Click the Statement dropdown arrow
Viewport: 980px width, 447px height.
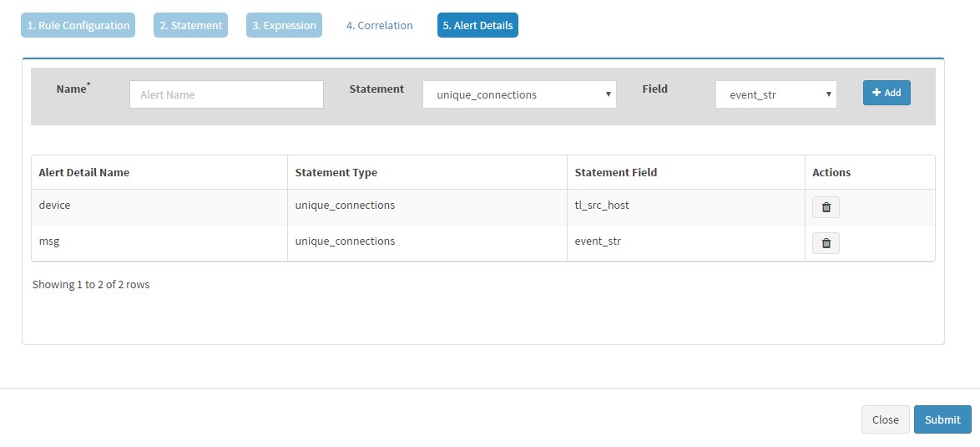(x=609, y=94)
